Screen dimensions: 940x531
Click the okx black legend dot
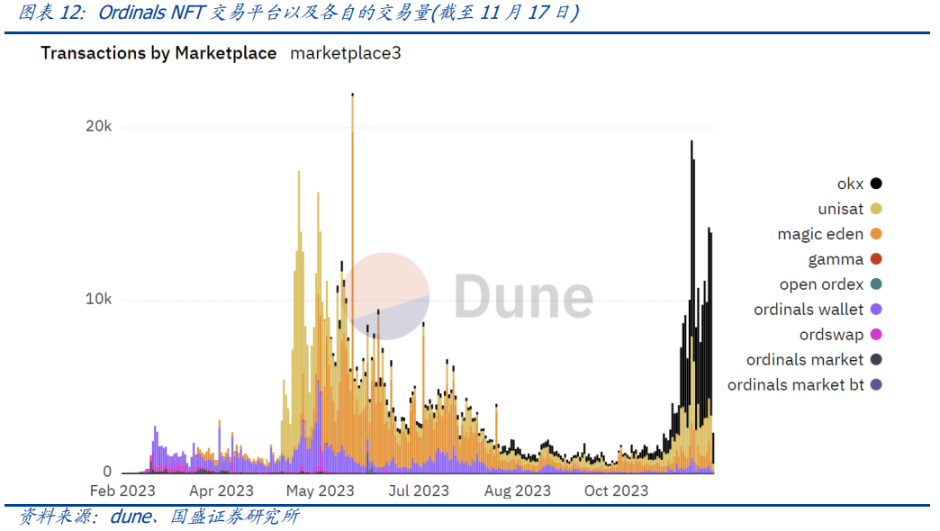point(876,184)
